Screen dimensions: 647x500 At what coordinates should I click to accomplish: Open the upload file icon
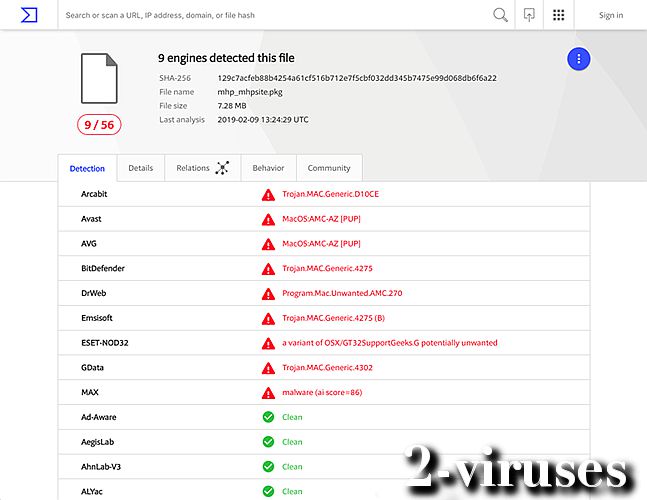click(529, 15)
